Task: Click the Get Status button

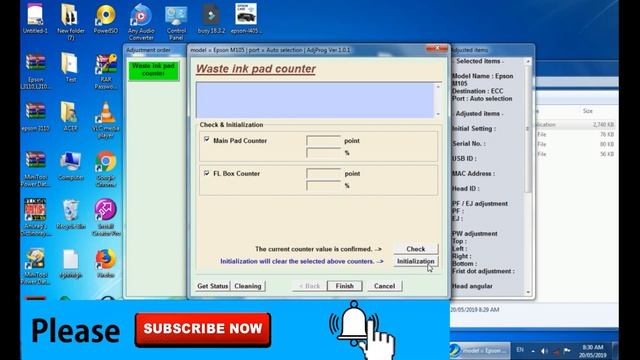Action: (212, 286)
